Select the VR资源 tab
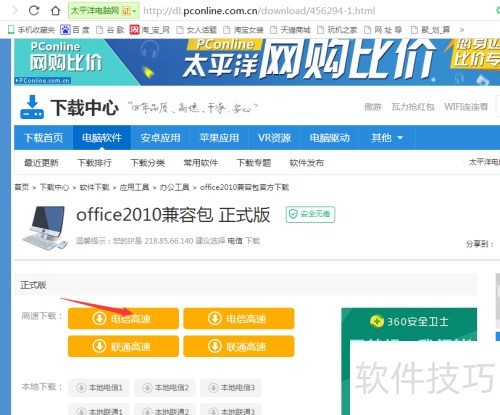500x415 pixels. 274,138
